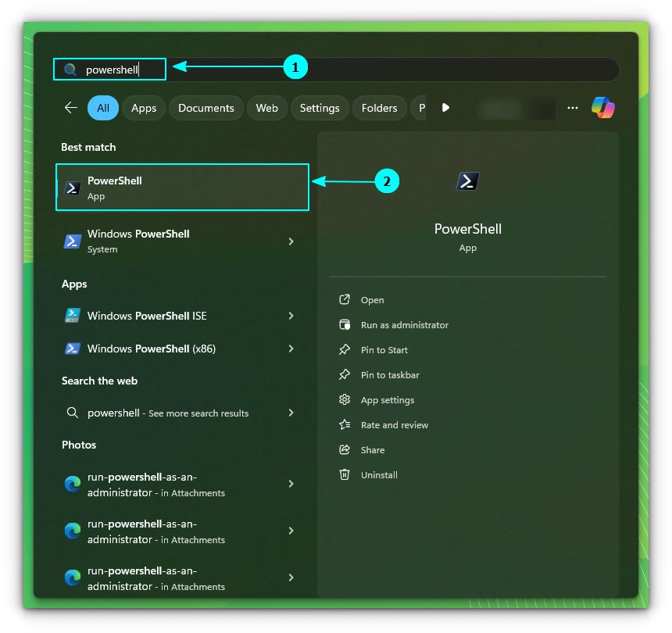Click the large PowerShell icon in preview pane
The width and height of the screenshot is (672, 633).
pos(467,181)
